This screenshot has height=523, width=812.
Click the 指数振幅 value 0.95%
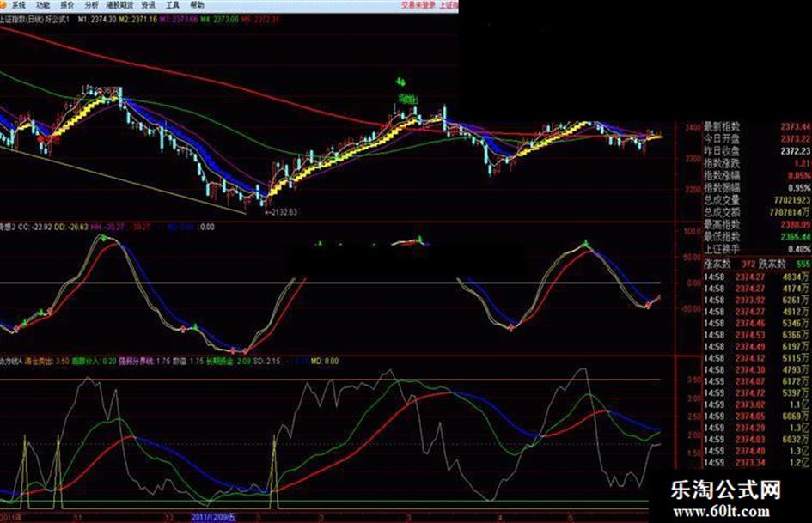click(799, 188)
